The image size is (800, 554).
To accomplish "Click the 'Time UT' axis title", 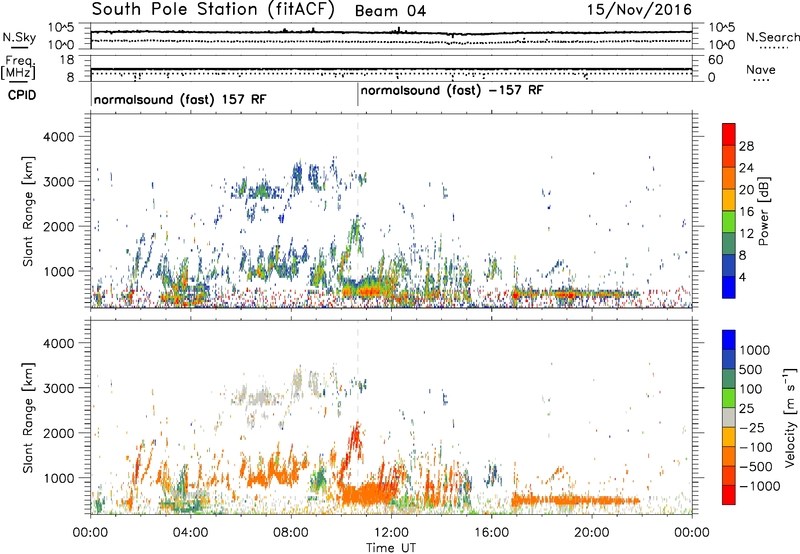I will tap(391, 547).
